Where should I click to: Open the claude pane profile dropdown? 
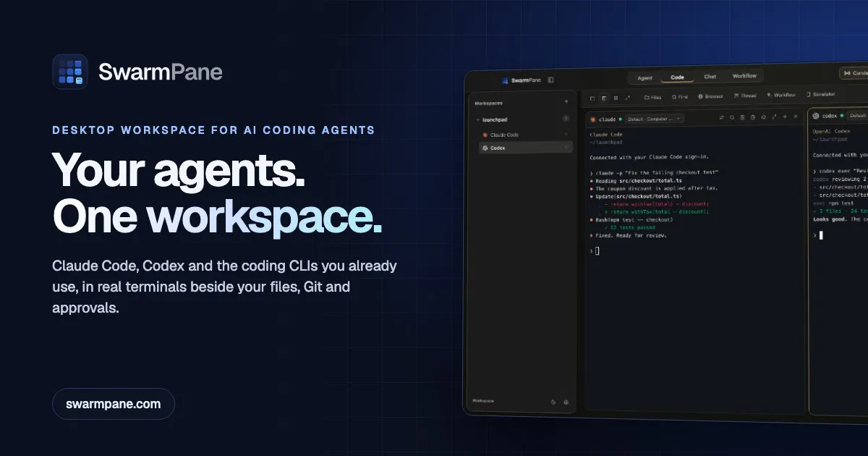point(655,119)
